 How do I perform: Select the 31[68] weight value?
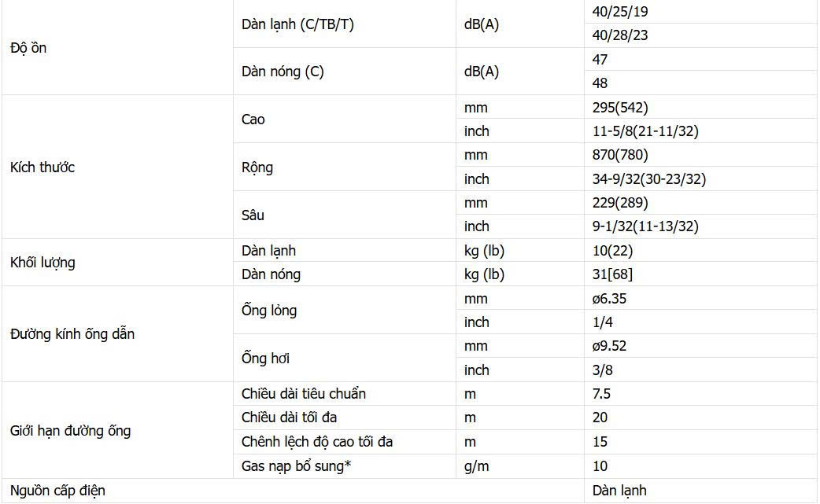pyautogui.click(x=612, y=274)
